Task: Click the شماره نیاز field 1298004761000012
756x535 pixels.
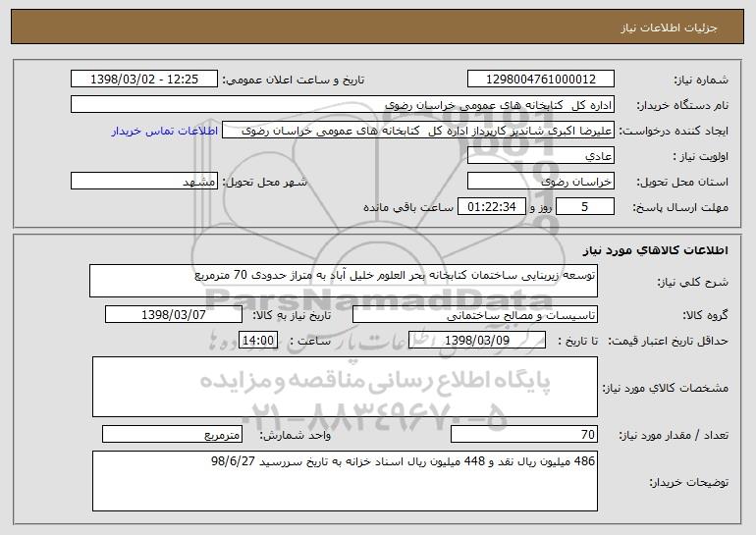Action: 541,79
